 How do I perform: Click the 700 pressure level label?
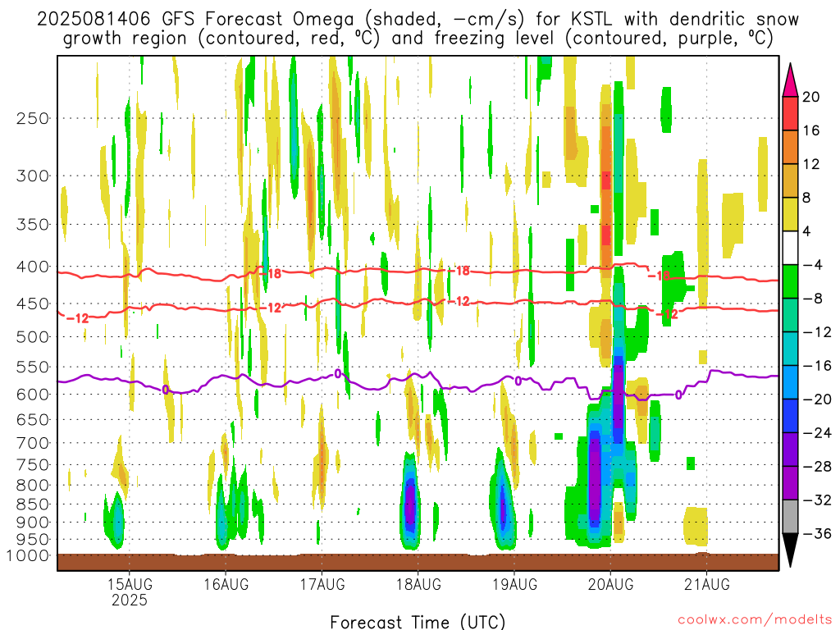tap(33, 443)
